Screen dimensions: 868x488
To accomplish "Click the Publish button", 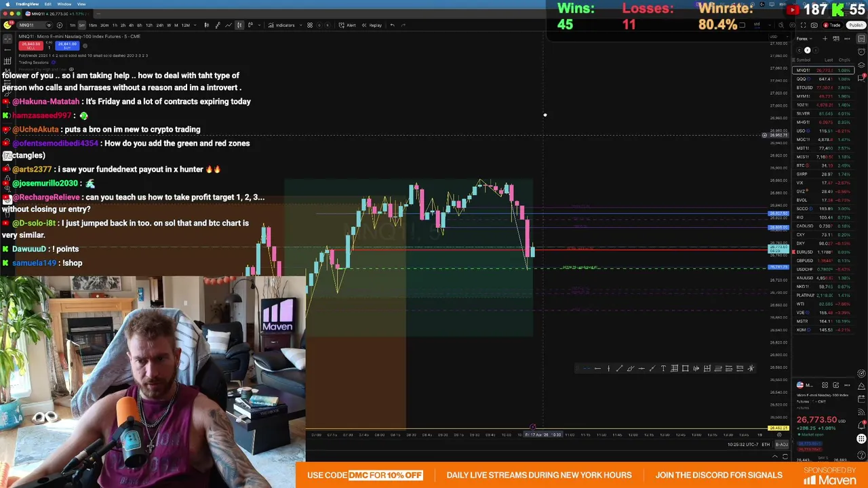I will 856,25.
